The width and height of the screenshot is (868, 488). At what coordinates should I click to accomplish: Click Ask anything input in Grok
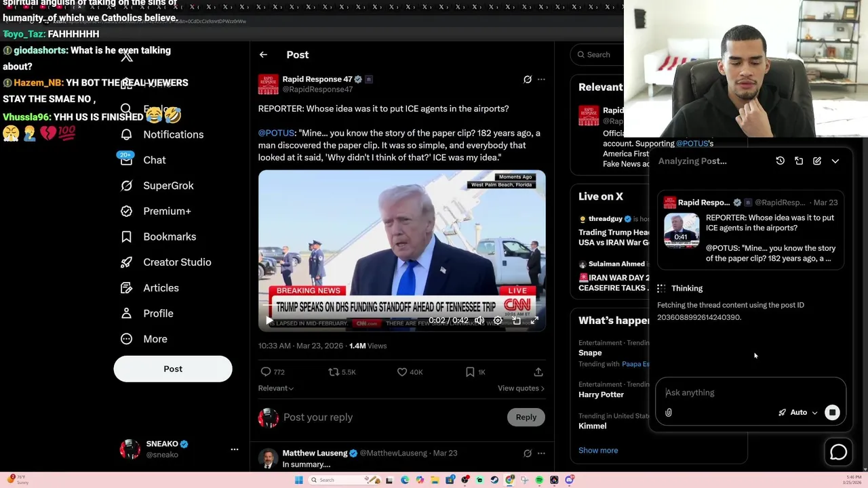click(749, 392)
